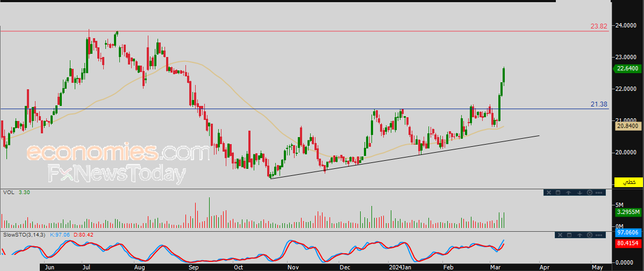This screenshot has height=271, width=644.
Task: Click the 2024Jan label on time axis
Action: click(400, 267)
